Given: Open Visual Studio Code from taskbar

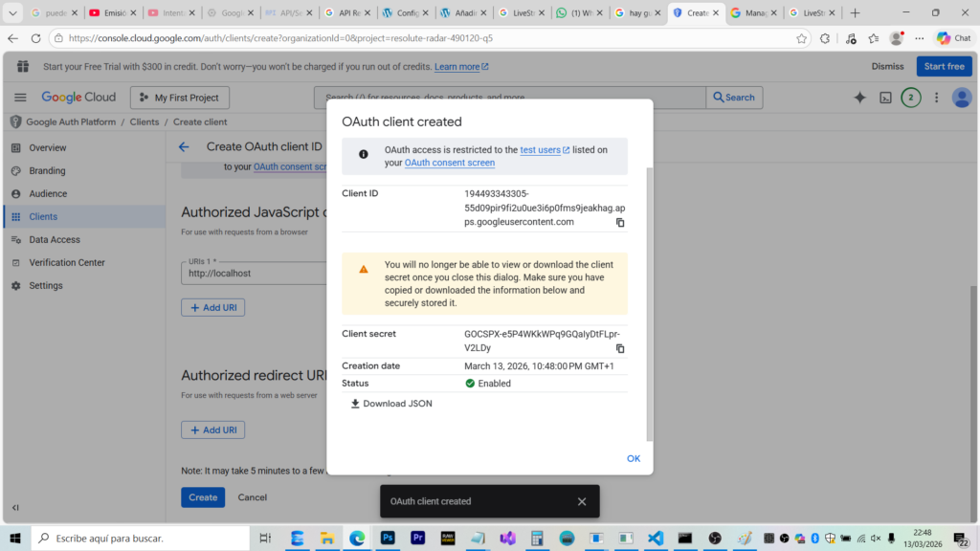Looking at the screenshot, I should (655, 539).
